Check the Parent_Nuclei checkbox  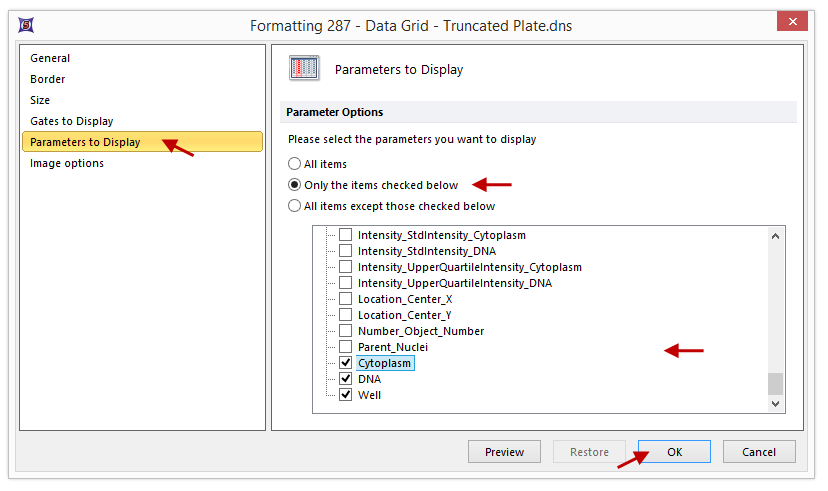pyautogui.click(x=345, y=347)
